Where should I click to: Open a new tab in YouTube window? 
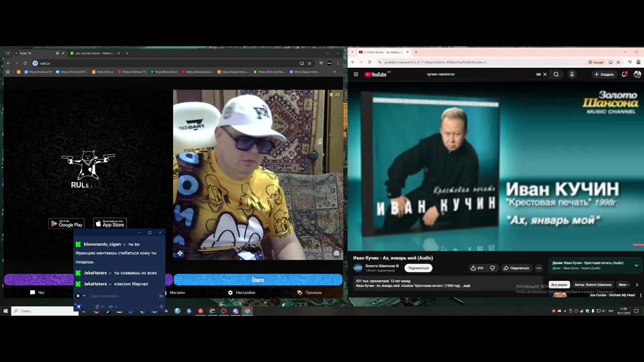click(416, 52)
